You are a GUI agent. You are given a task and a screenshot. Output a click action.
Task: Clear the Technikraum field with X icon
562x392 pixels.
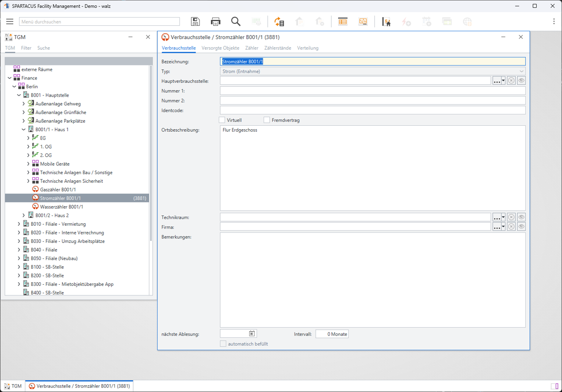(511, 217)
